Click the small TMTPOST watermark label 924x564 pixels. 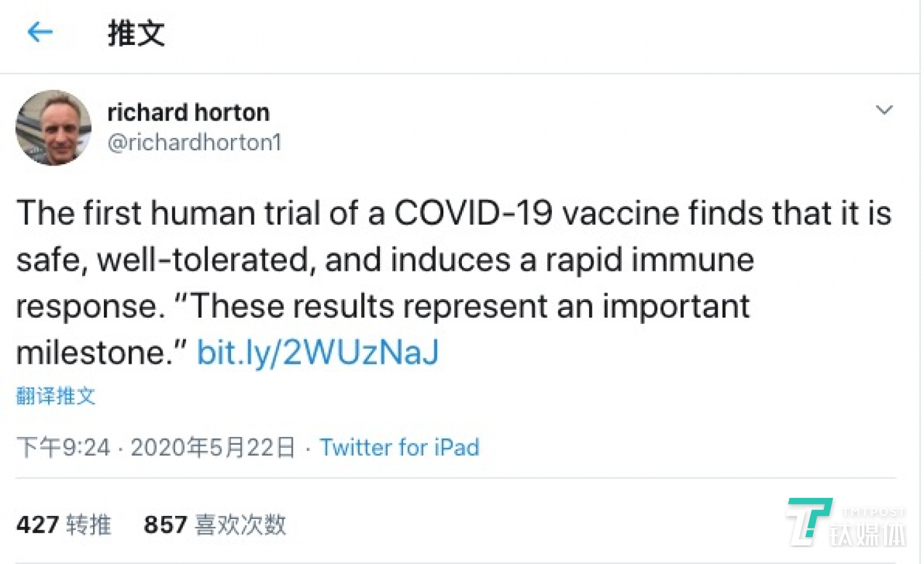click(873, 512)
